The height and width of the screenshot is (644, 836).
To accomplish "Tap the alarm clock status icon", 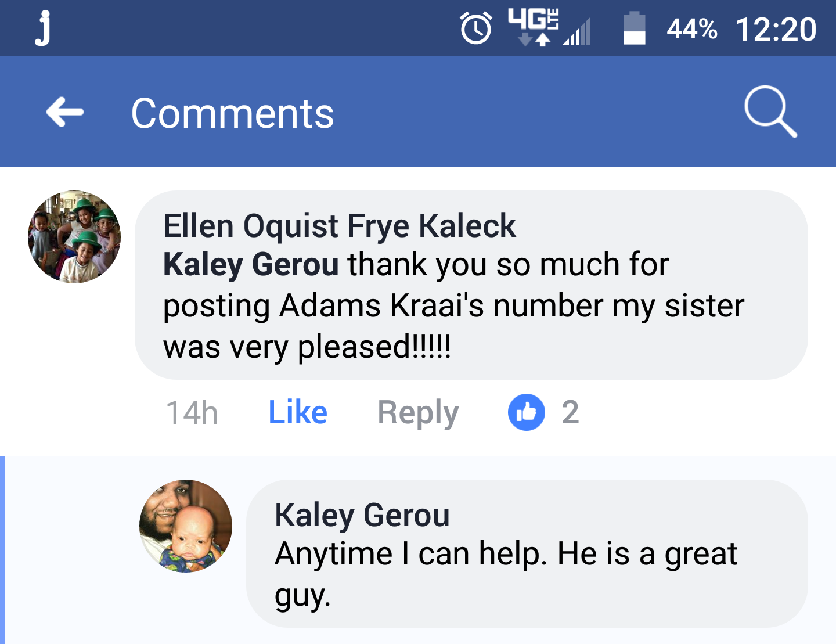I will (476, 28).
